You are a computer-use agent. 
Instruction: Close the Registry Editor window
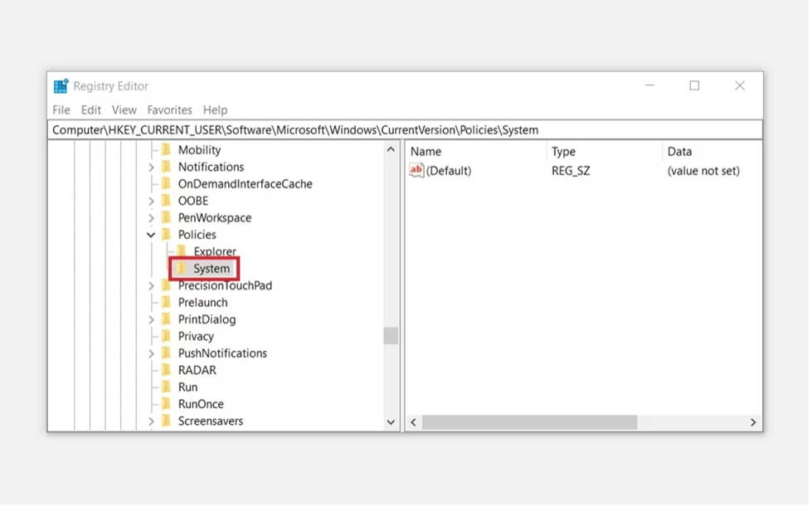point(740,86)
